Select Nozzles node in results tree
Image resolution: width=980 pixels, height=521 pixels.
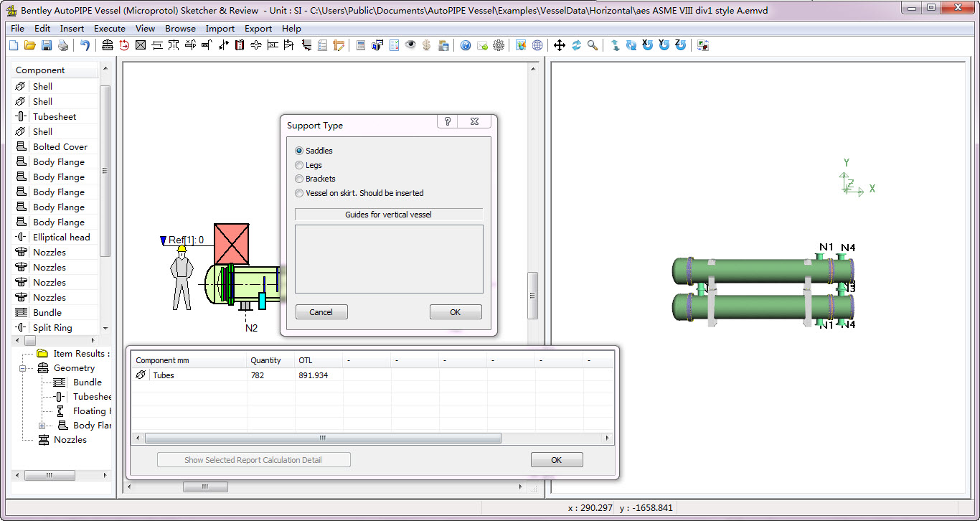pos(70,439)
